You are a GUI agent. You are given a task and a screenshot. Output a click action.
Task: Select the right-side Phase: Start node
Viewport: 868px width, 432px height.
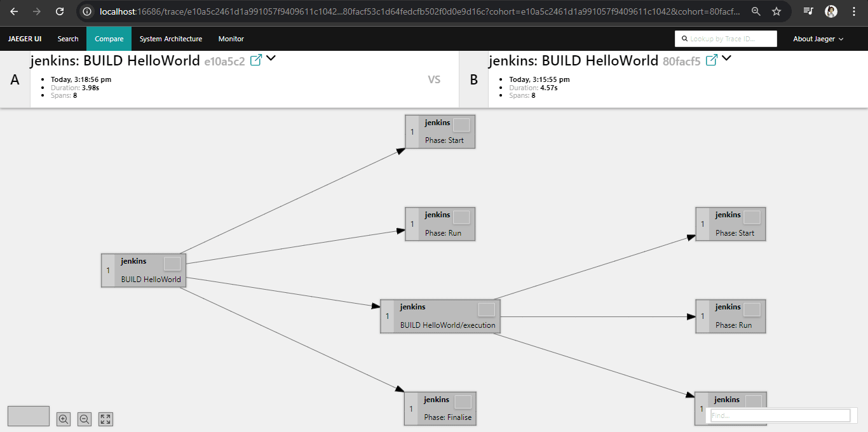[x=731, y=224]
